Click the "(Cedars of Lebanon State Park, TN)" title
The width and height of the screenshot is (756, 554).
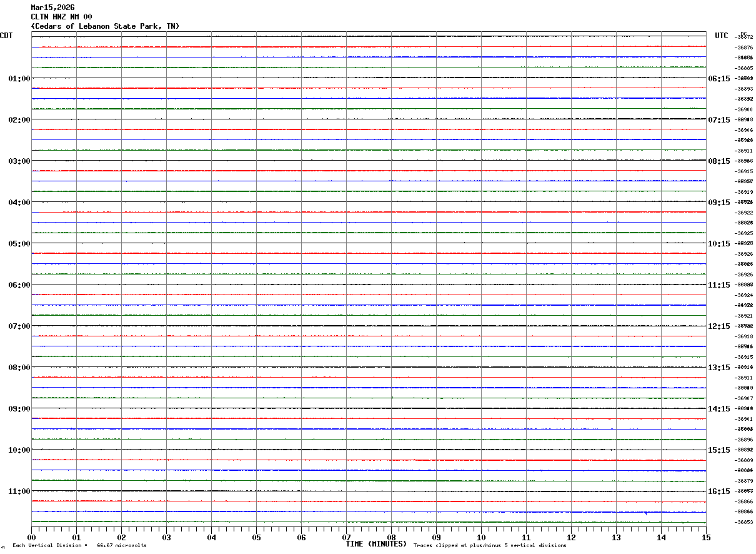pos(105,26)
